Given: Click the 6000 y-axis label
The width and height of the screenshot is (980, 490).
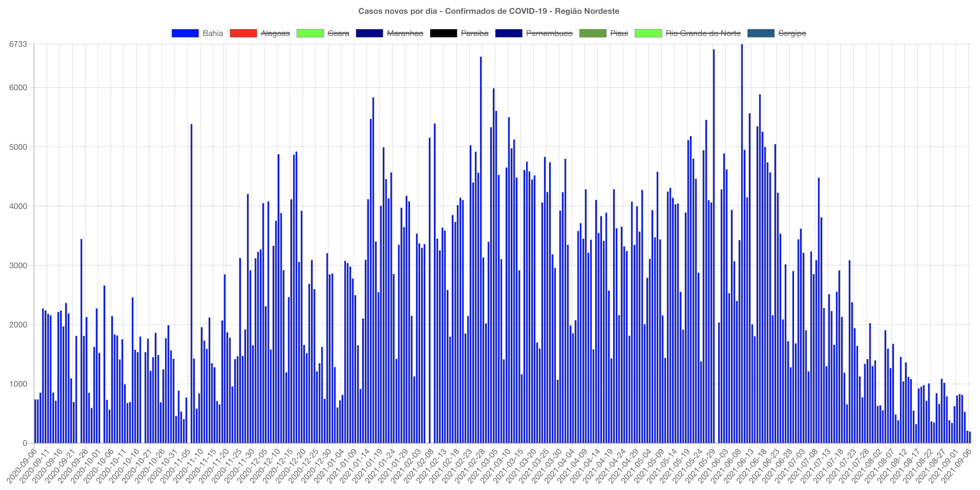Looking at the screenshot, I should pyautogui.click(x=18, y=87).
